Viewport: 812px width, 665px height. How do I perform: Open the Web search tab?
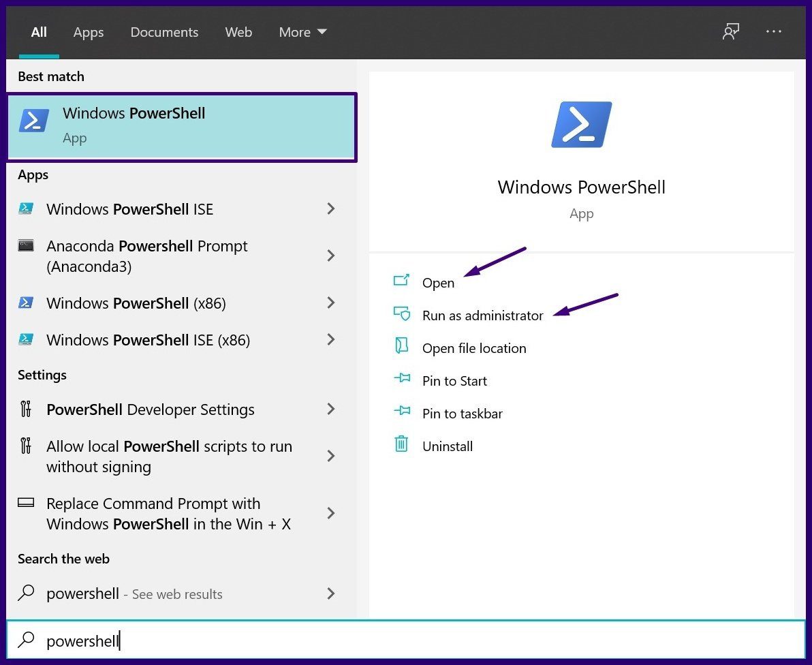[238, 32]
